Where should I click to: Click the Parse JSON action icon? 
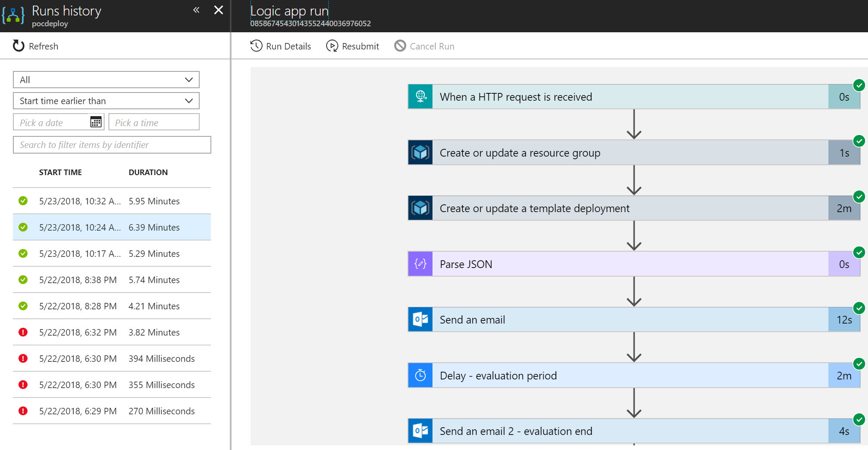pyautogui.click(x=420, y=264)
